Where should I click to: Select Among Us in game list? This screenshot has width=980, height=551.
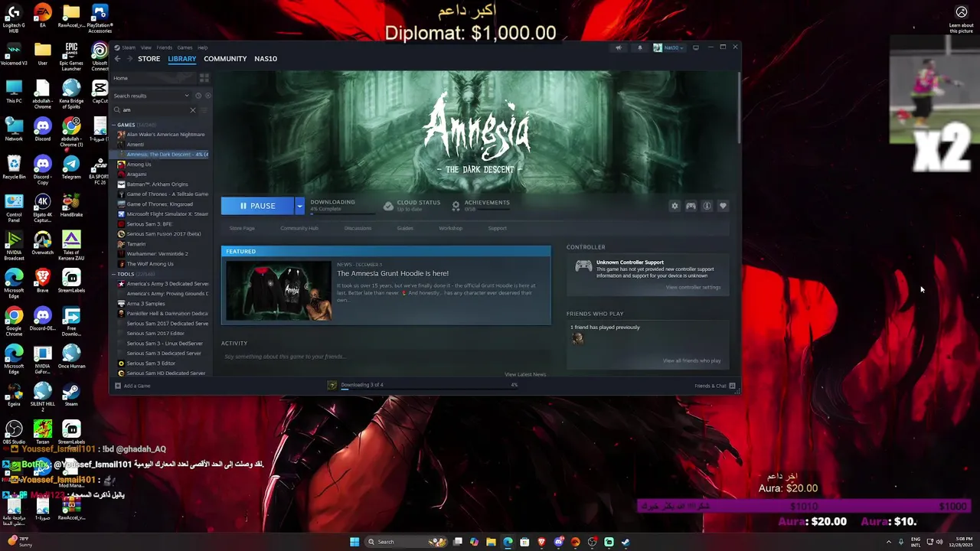point(139,165)
